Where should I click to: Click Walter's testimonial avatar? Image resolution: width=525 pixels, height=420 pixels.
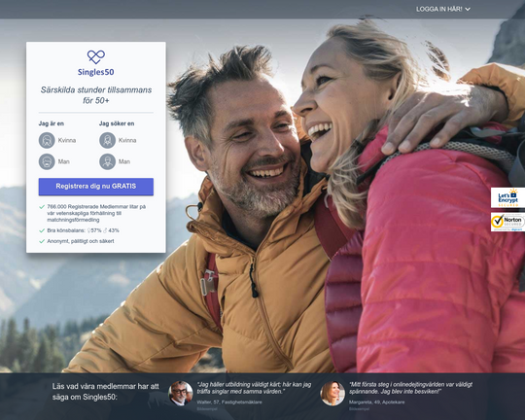pos(181,393)
